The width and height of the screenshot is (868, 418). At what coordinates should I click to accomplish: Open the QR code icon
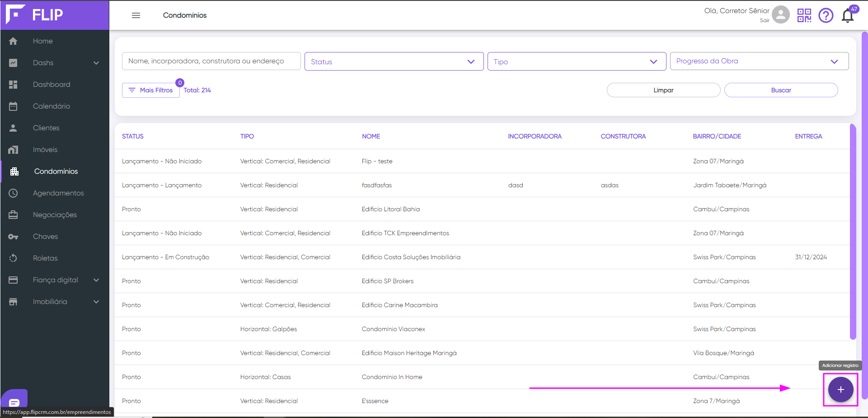pyautogui.click(x=804, y=15)
